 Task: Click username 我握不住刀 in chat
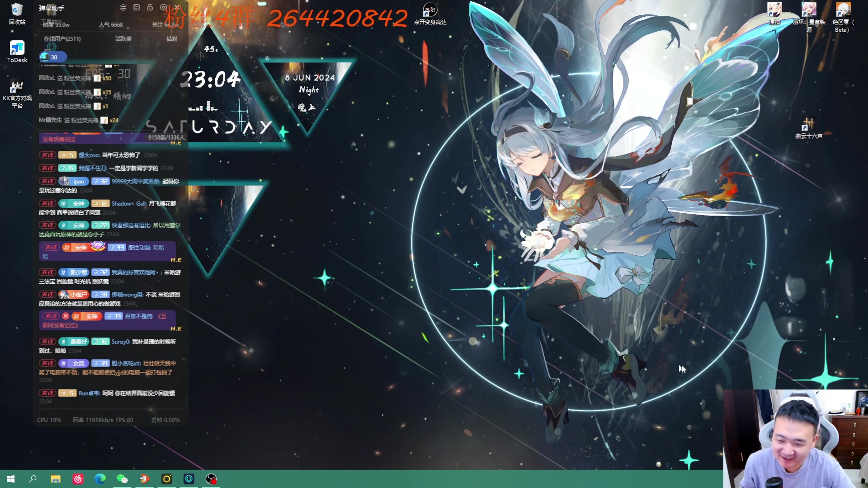pos(93,168)
